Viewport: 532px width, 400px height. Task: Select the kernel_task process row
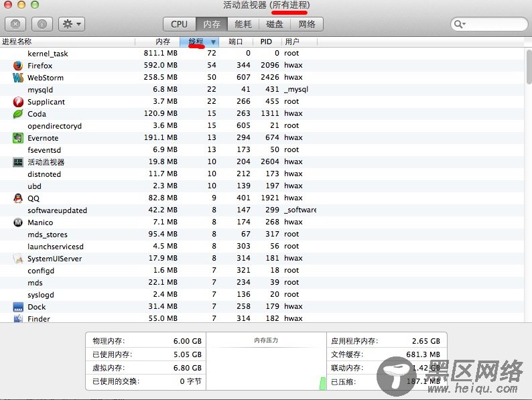pyautogui.click(x=262, y=54)
